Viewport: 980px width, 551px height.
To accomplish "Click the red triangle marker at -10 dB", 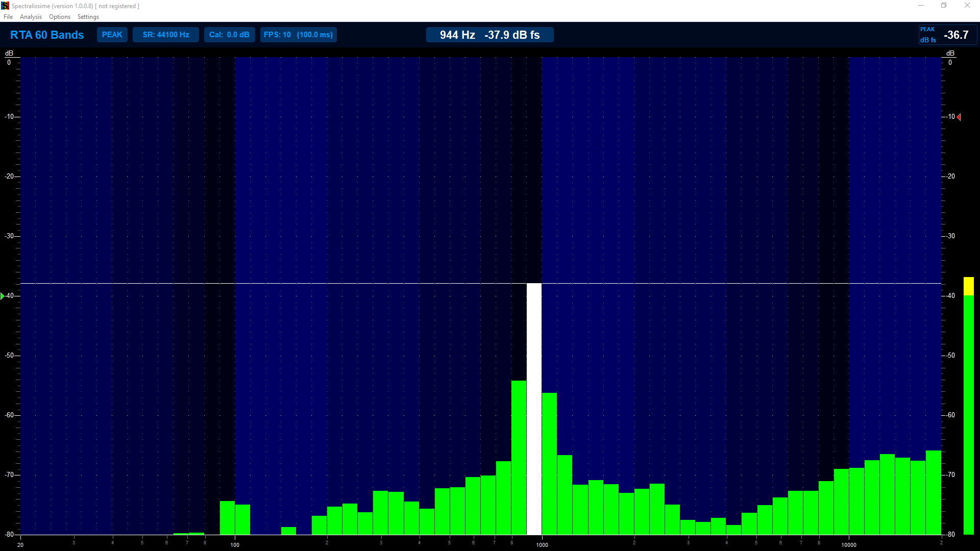I will [959, 117].
